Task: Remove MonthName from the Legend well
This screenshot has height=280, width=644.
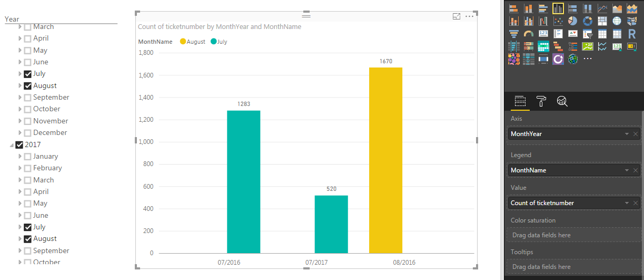Action: tap(636, 170)
